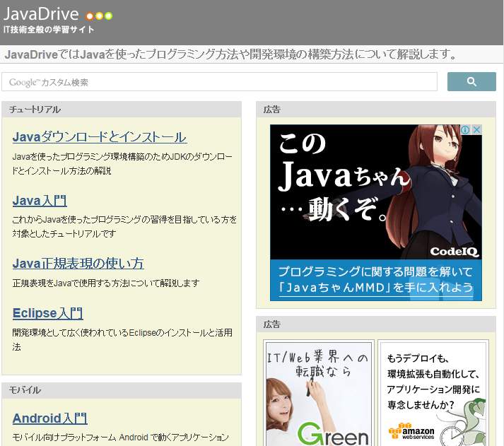Open the Eclipse入門 link
Viewport: 504px width, 446px height.
click(47, 313)
